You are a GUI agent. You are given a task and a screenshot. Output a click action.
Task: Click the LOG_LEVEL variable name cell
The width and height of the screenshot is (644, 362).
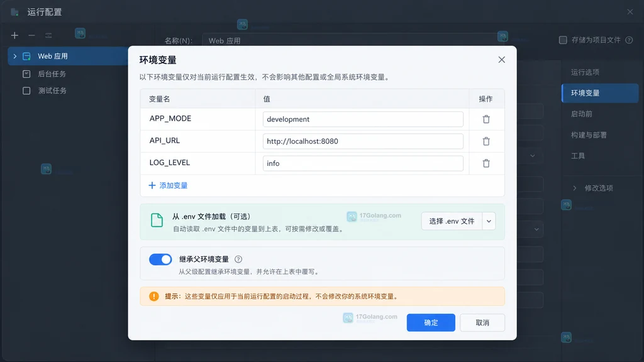[197, 163]
